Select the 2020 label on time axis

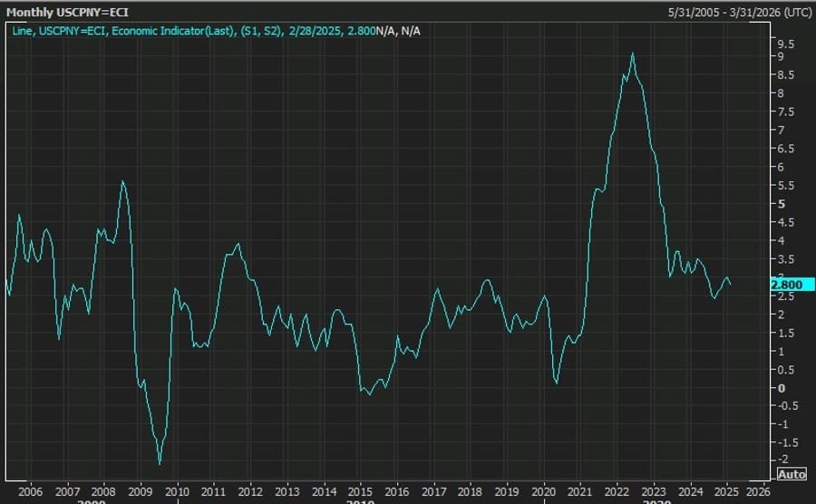click(543, 490)
